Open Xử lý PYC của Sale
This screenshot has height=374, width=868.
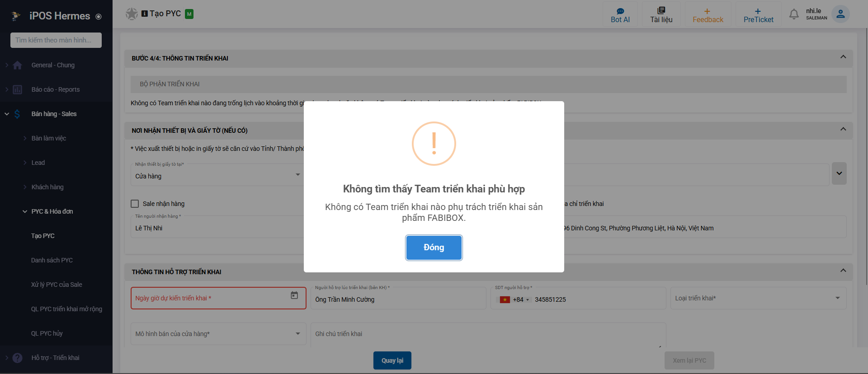56,285
